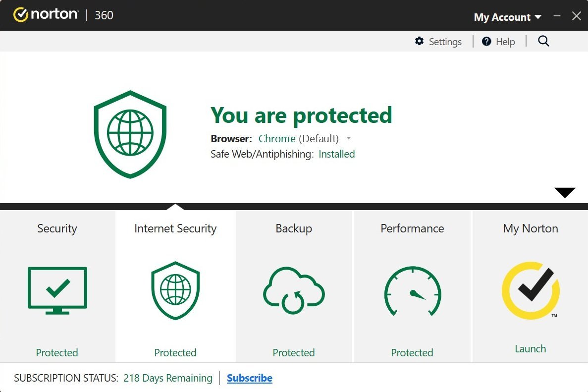
Task: Switch to the Performance tab
Action: click(x=412, y=228)
